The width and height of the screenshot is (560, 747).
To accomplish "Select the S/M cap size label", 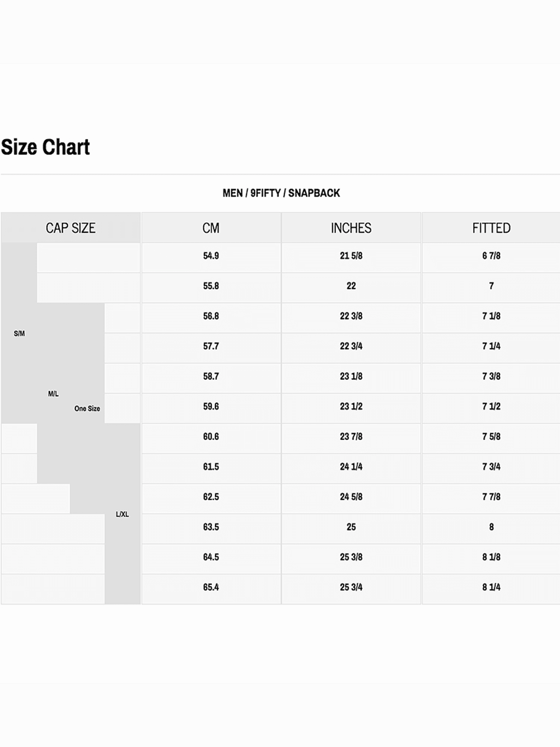I will [x=19, y=334].
